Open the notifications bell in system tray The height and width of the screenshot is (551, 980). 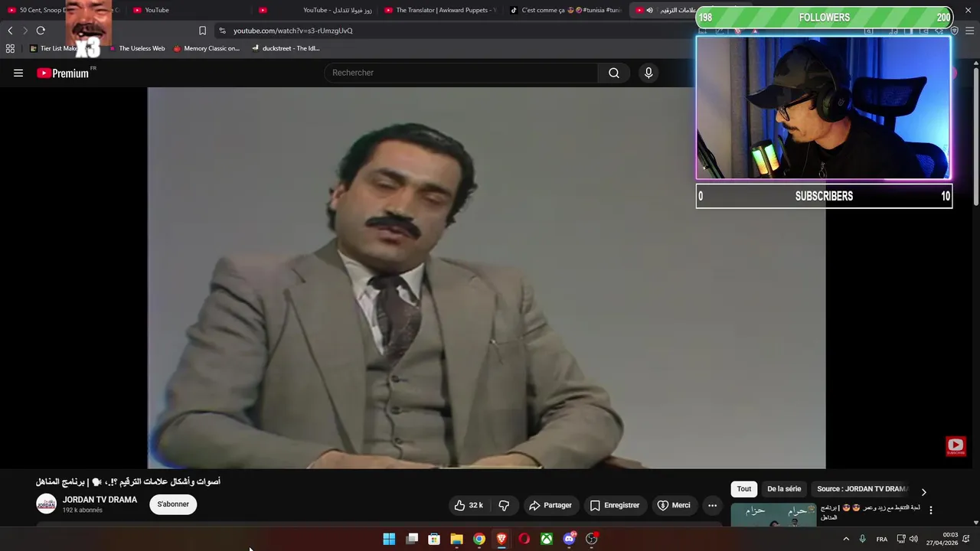tap(966, 539)
